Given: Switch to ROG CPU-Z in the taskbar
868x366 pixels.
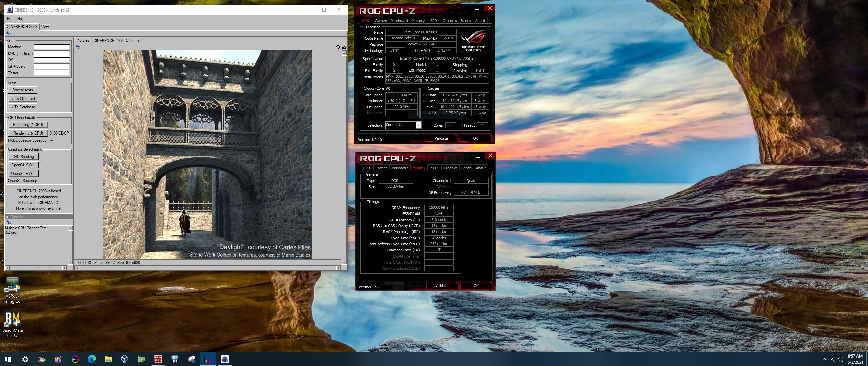Looking at the screenshot, I should [x=158, y=359].
